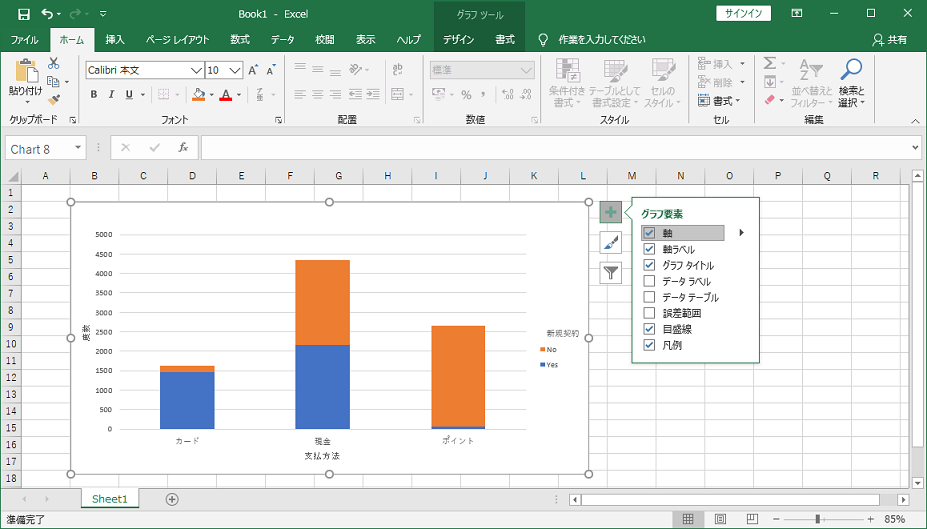Viewport: 927px width, 529px height.
Task: Click the Chart Elements plus button
Action: (x=610, y=212)
